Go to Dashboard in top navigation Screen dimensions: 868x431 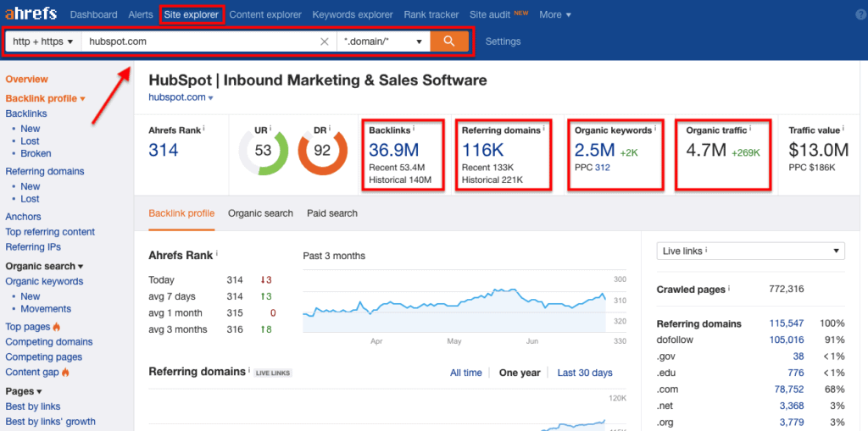[93, 15]
